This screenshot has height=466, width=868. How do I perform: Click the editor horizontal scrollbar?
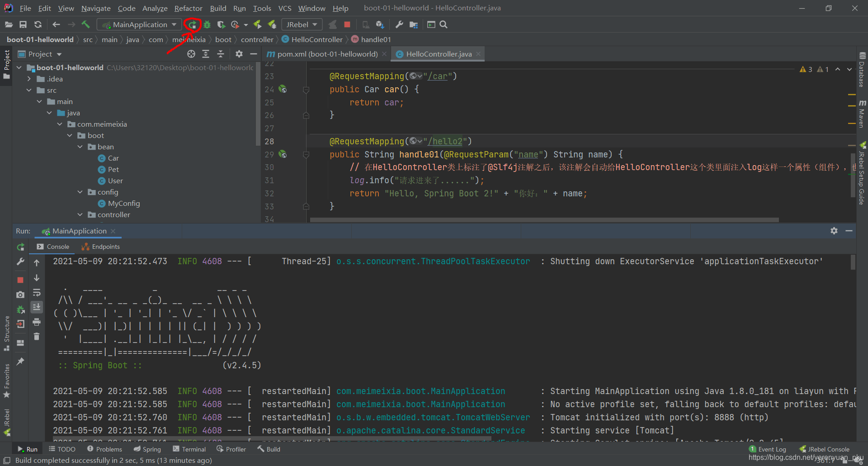point(544,220)
